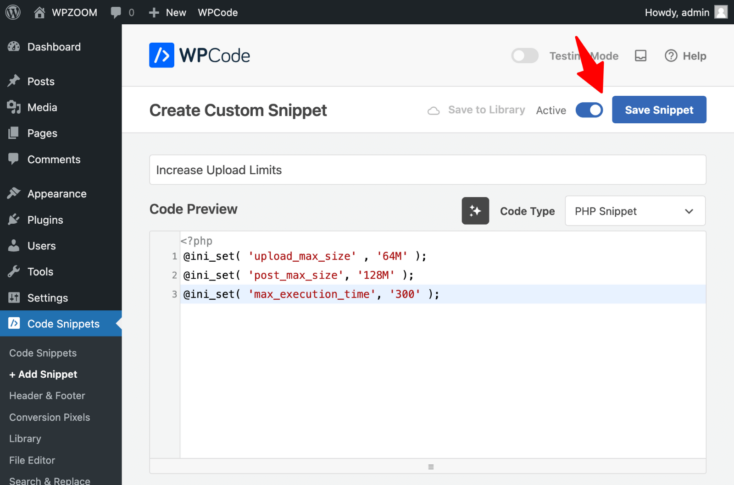Click the cloud icon beside Save to Library
Image resolution: width=734 pixels, height=485 pixels.
pyautogui.click(x=433, y=111)
